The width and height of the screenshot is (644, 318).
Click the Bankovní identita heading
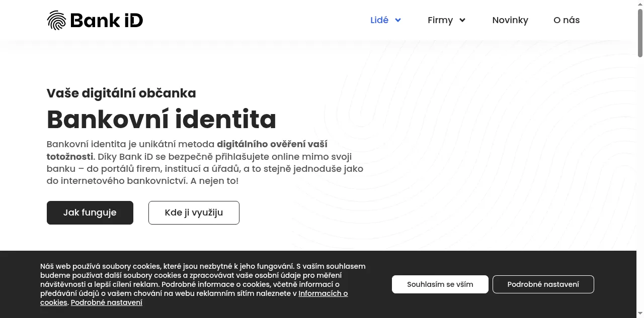[162, 120]
